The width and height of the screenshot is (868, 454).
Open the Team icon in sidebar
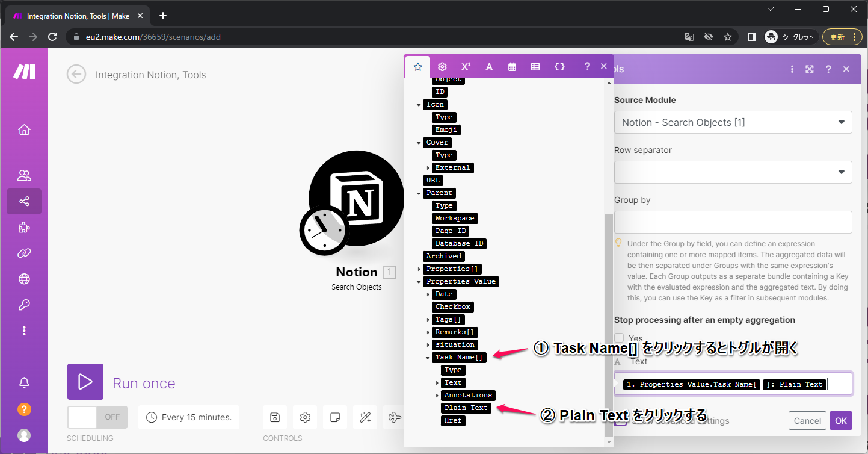[x=24, y=175]
